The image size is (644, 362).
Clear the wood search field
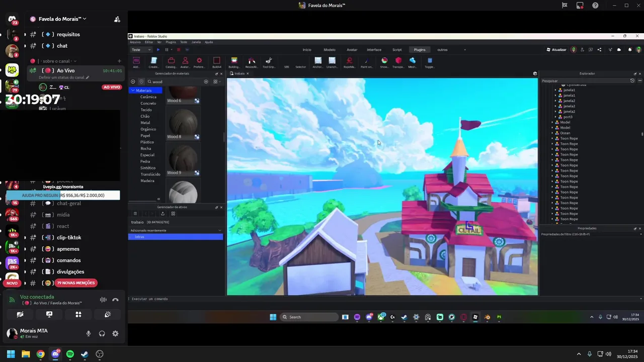coord(206,81)
